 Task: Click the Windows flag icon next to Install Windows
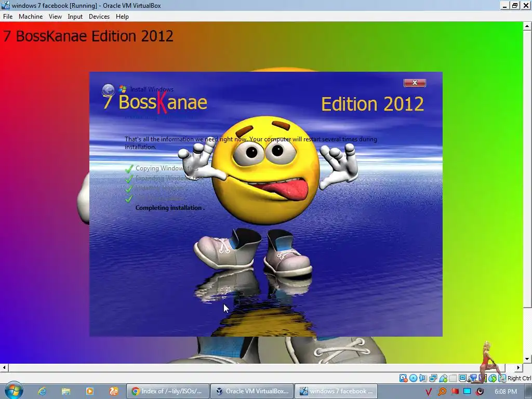(x=123, y=89)
